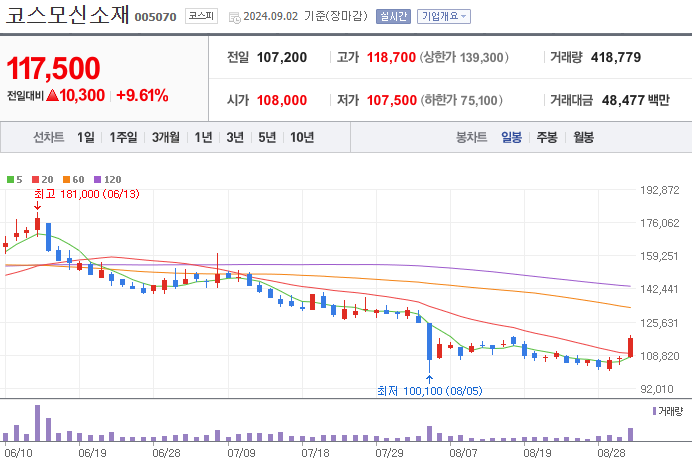This screenshot has width=692, height=470.
Task: Click the 고가 value 118,700
Action: [x=391, y=57]
